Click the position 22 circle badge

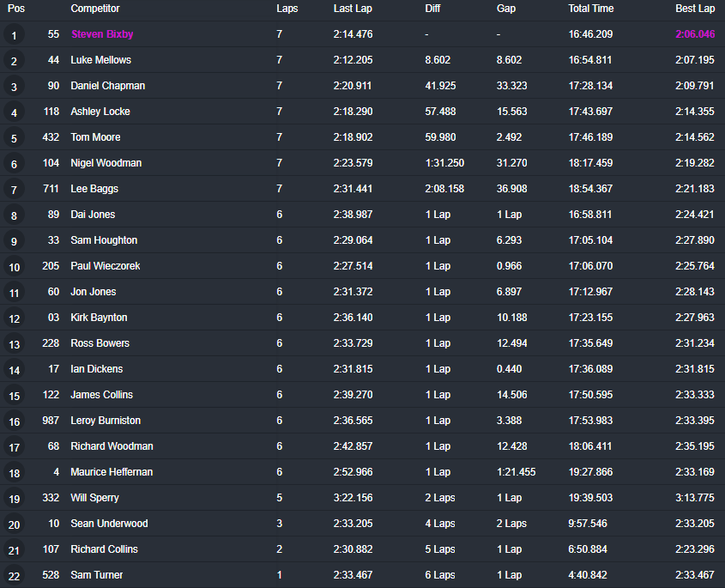pyautogui.click(x=14, y=576)
